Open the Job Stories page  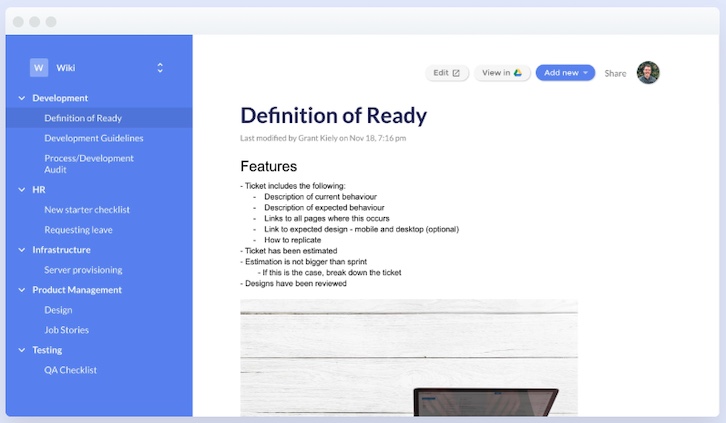click(x=67, y=330)
